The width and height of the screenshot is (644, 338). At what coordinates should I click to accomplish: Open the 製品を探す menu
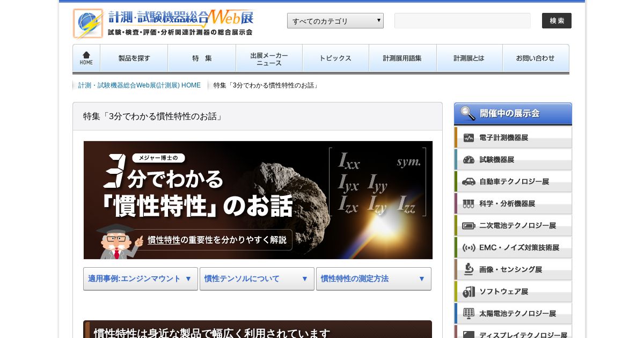tap(134, 58)
